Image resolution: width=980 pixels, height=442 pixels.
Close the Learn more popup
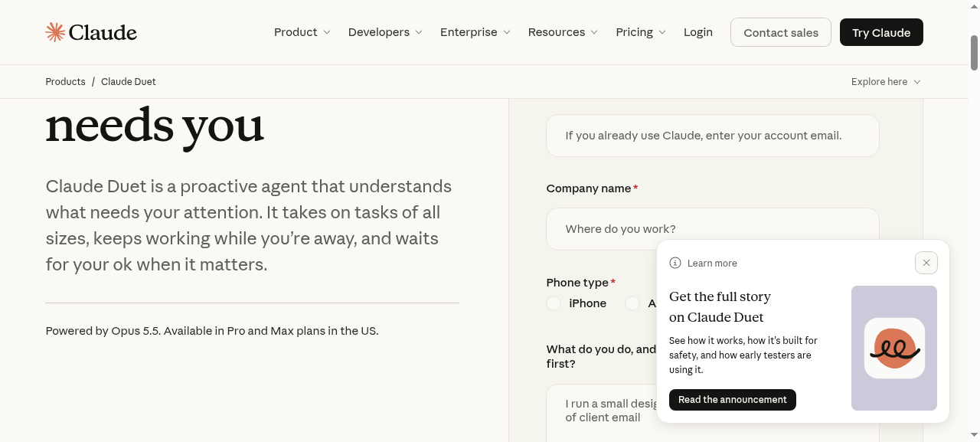tap(926, 263)
